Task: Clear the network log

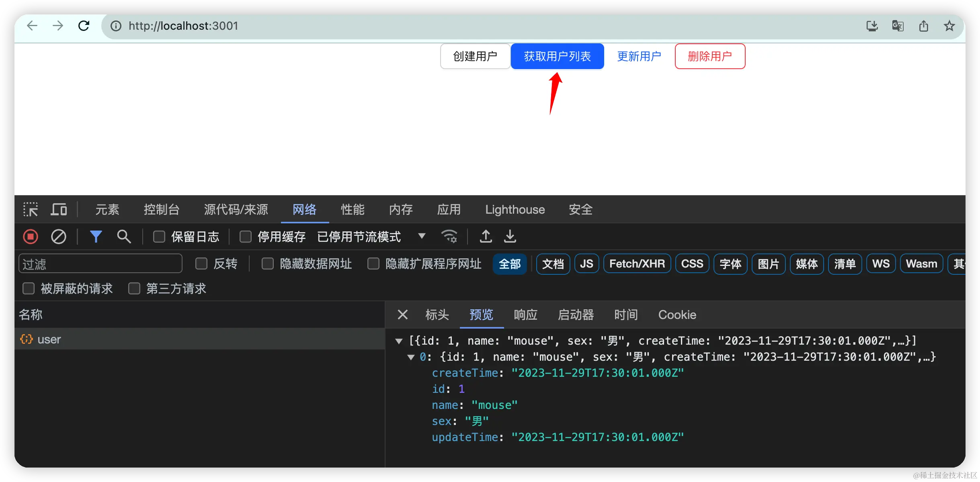Action: tap(59, 237)
